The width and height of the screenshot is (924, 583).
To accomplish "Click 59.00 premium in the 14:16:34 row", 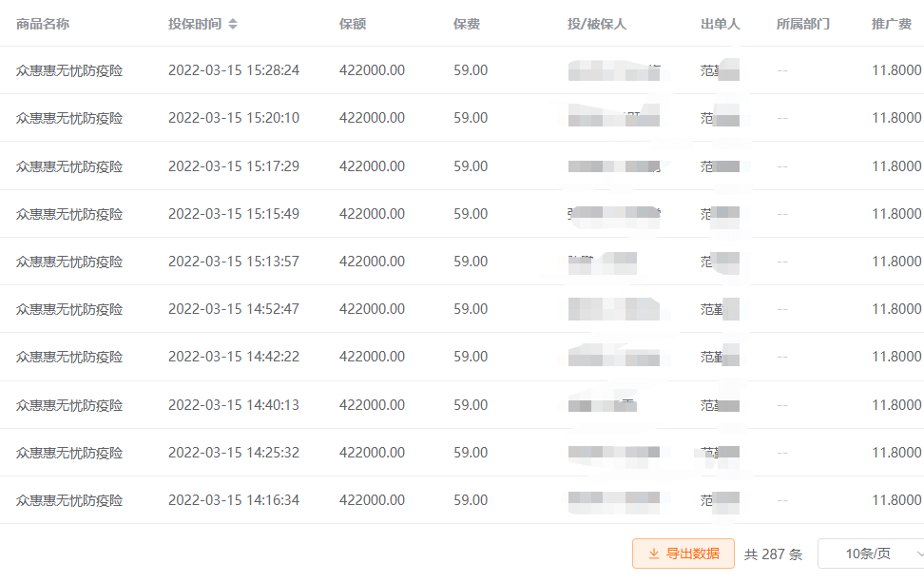I will coord(471,500).
